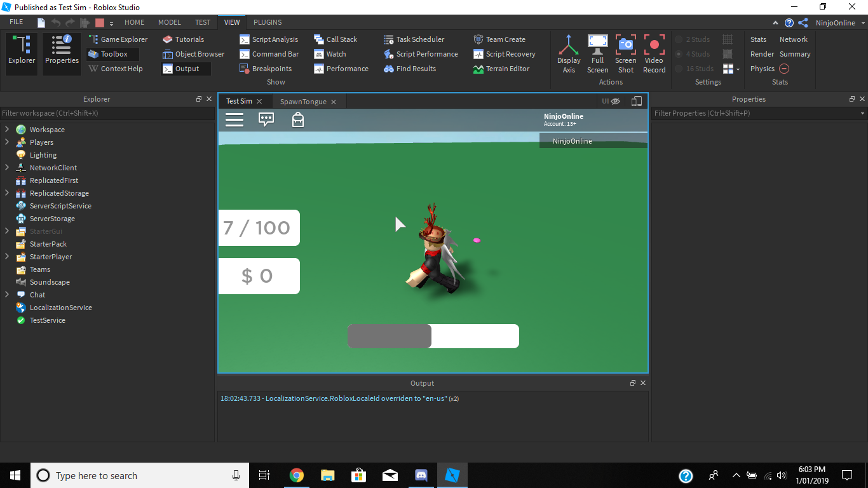
Task: Start a Video Record capture
Action: [x=654, y=54]
